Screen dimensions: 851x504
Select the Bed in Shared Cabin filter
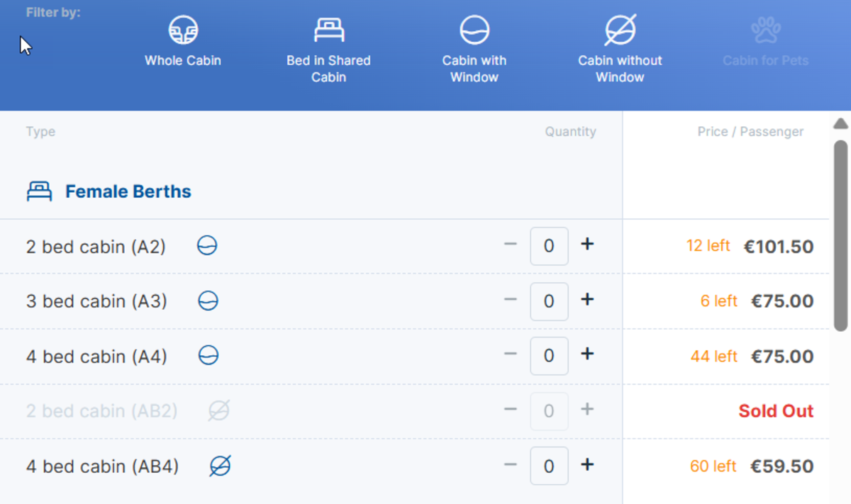pos(329,32)
